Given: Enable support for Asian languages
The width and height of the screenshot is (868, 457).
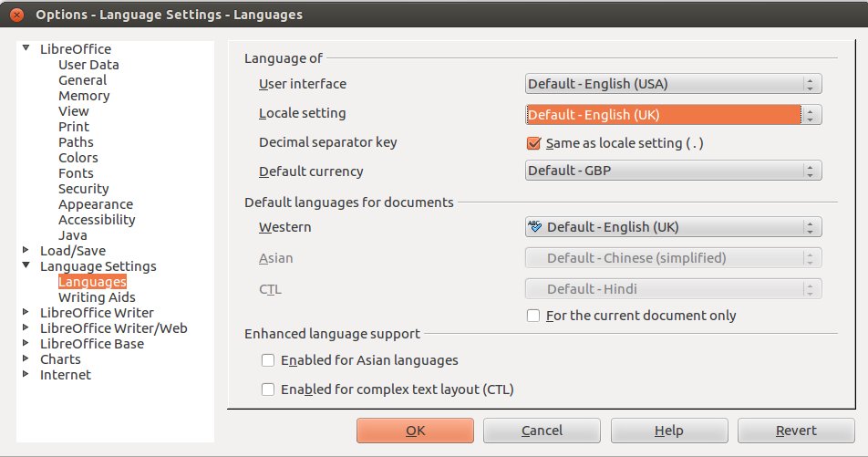Looking at the screenshot, I should 268,360.
